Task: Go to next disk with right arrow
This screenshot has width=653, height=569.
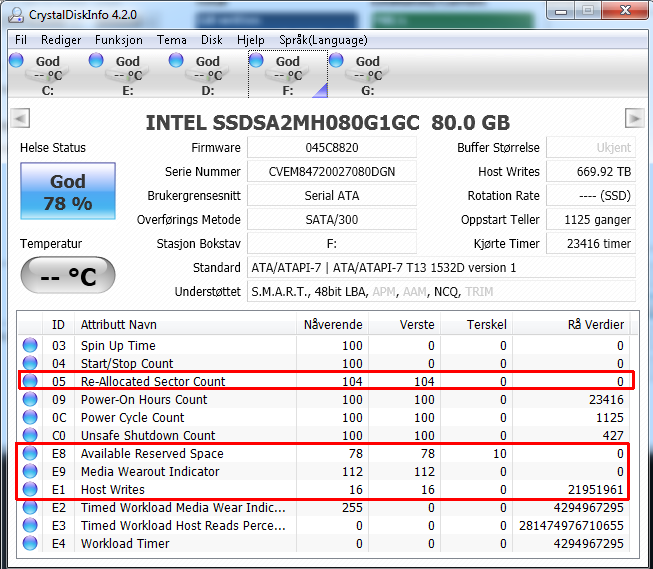Action: [x=635, y=118]
